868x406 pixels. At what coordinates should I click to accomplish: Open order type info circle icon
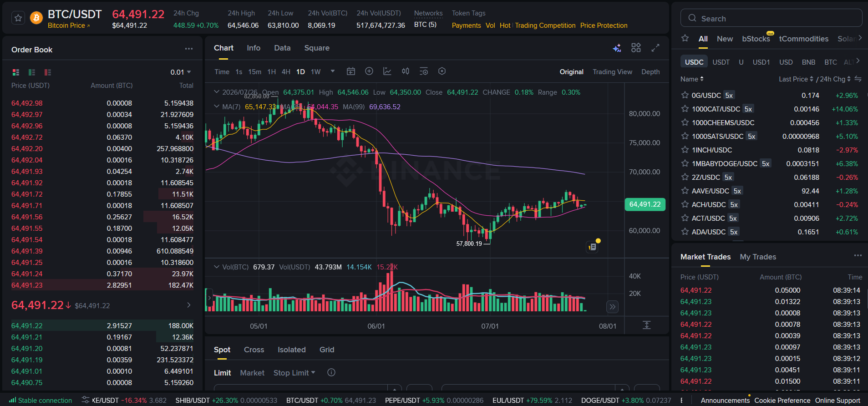tap(331, 372)
